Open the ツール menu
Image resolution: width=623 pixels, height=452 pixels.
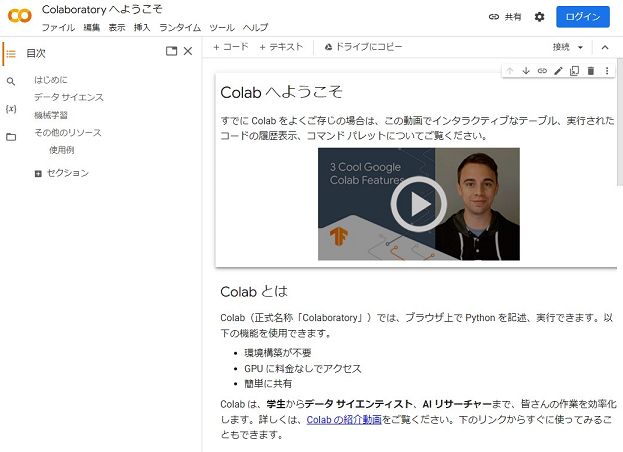click(222, 27)
